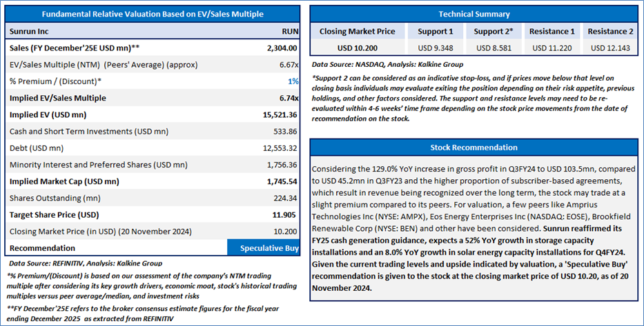This screenshot has width=644, height=326.
Task: Click the Debt value 12,553.32
Action: 280,148
